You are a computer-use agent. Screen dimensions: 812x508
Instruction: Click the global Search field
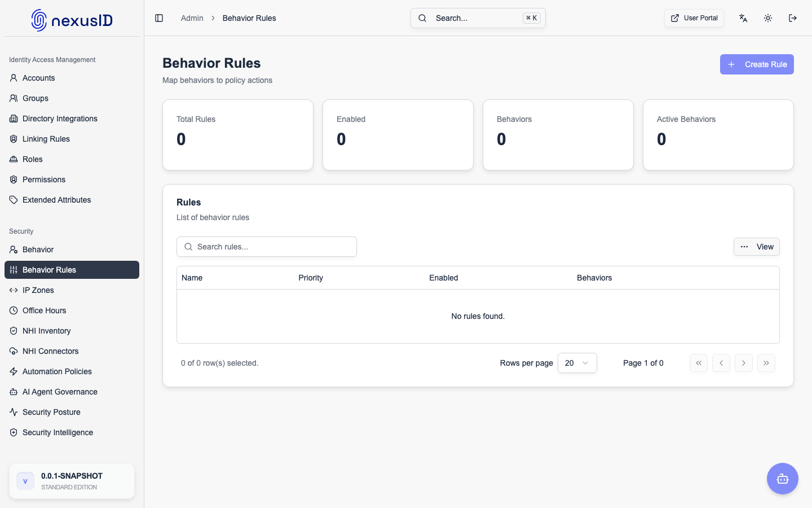click(x=478, y=18)
